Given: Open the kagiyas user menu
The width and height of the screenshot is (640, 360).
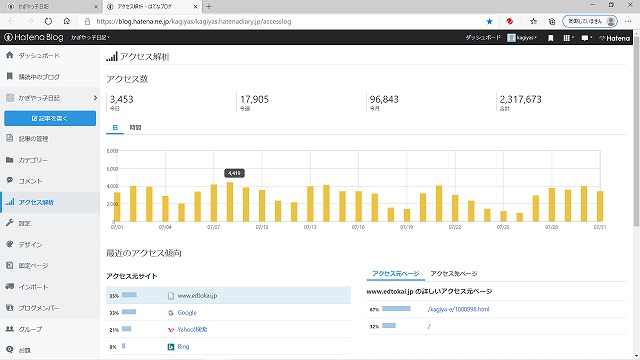Looking at the screenshot, I should tap(522, 38).
